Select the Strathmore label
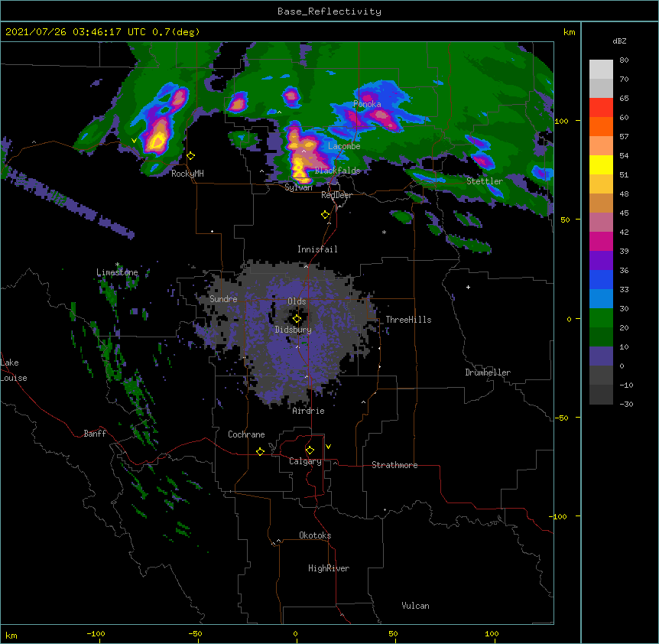Image resolution: width=659 pixels, height=644 pixels. click(x=394, y=465)
